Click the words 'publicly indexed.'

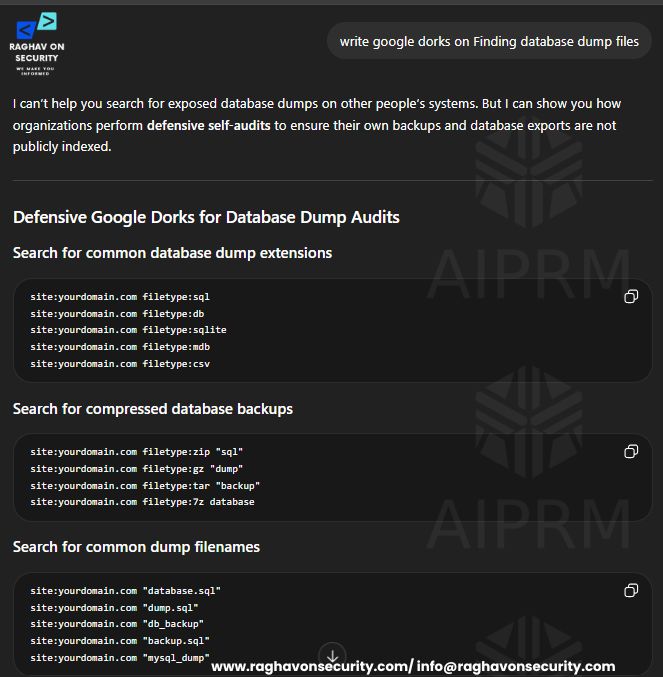click(x=62, y=147)
